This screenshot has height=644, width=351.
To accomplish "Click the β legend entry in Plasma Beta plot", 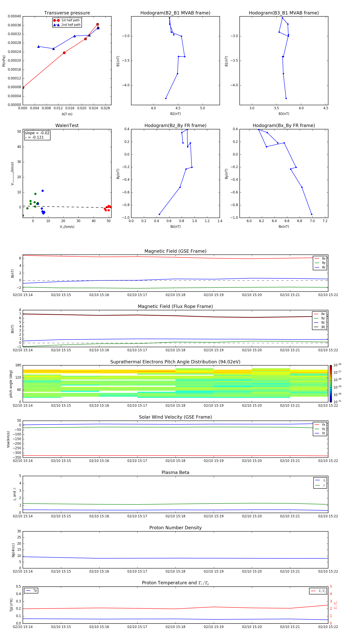I will [x=320, y=485].
